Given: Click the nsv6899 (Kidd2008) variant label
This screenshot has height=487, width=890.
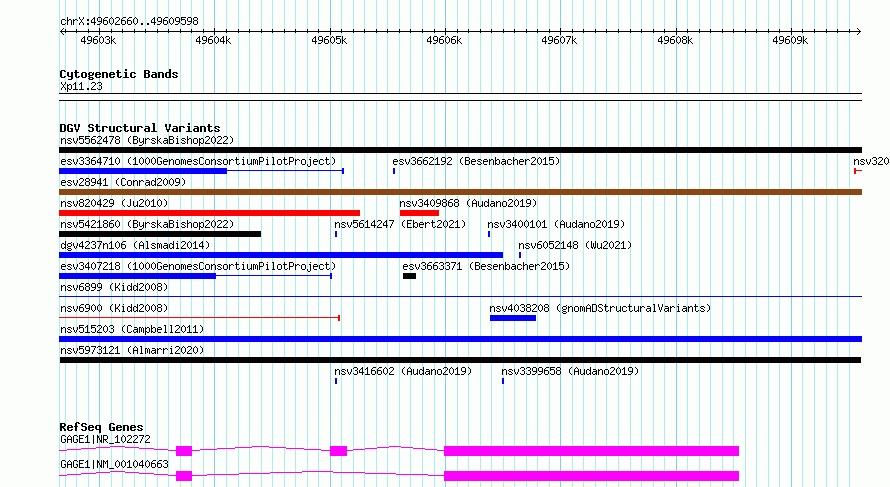Looking at the screenshot, I should [x=114, y=287].
